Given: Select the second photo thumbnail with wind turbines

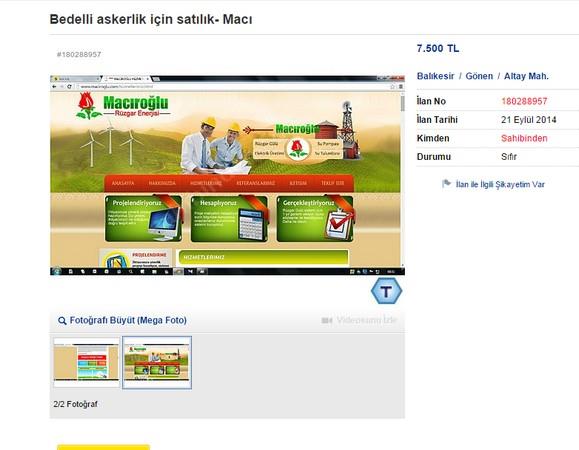Looking at the screenshot, I should (157, 362).
